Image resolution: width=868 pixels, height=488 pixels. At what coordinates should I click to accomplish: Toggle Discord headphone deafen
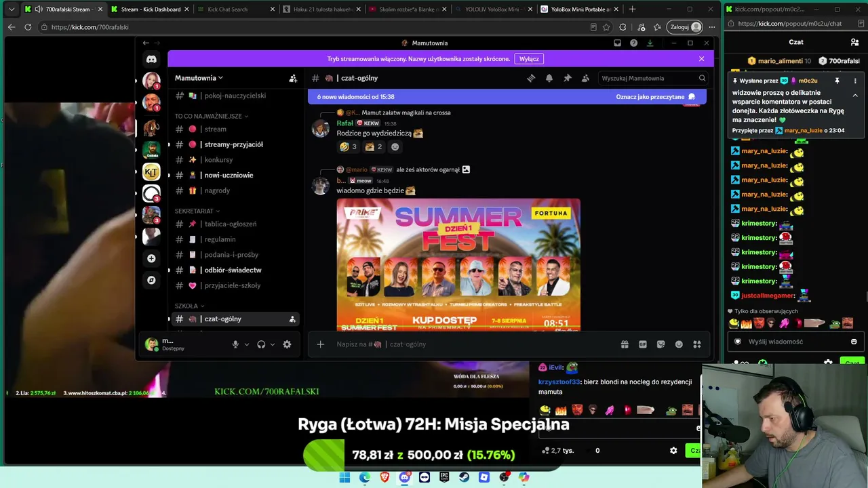pyautogui.click(x=261, y=344)
